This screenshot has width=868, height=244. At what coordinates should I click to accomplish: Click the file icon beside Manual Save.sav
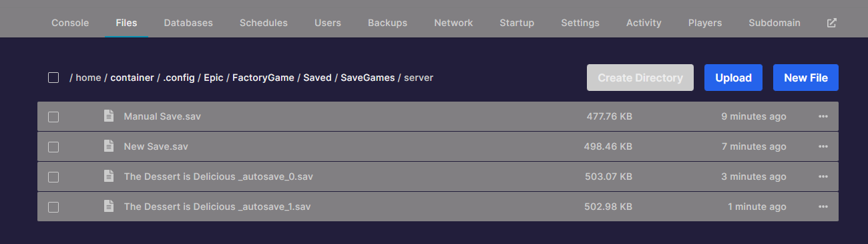pos(108,116)
